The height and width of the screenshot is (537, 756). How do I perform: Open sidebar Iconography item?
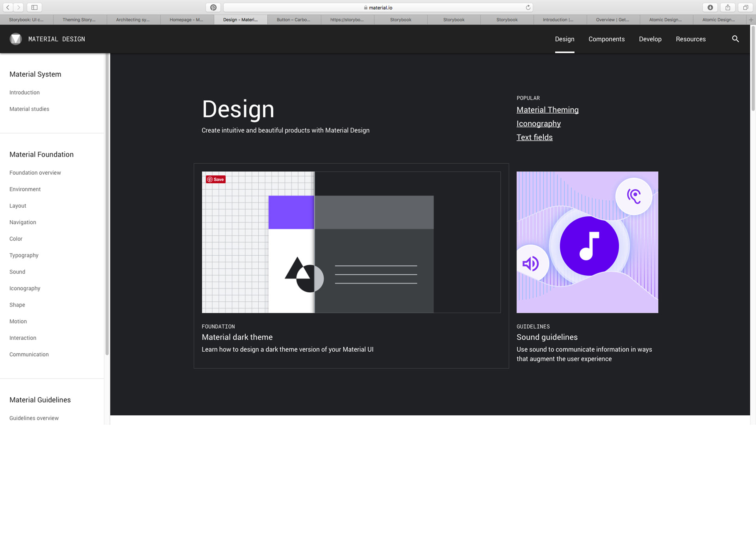pos(25,288)
